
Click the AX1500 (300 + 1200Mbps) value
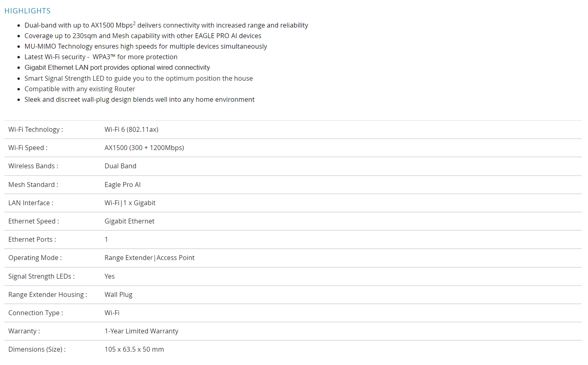pyautogui.click(x=144, y=148)
